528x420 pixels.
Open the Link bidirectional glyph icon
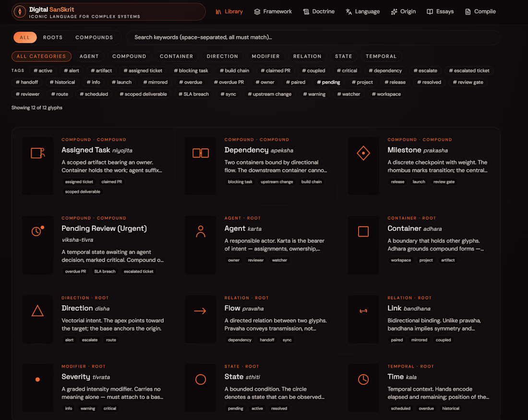click(x=363, y=311)
